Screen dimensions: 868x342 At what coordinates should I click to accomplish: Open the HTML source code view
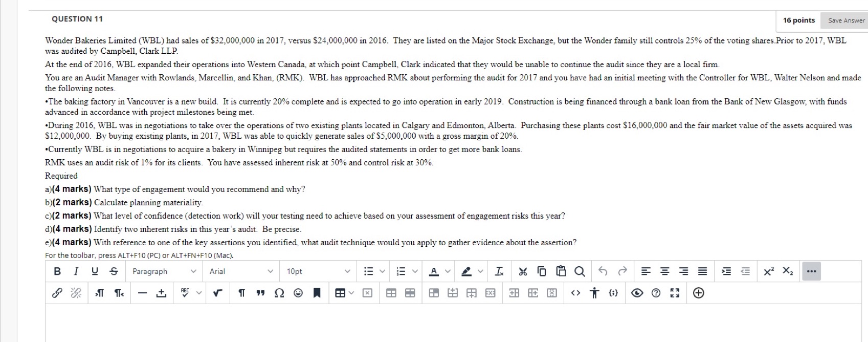point(575,293)
